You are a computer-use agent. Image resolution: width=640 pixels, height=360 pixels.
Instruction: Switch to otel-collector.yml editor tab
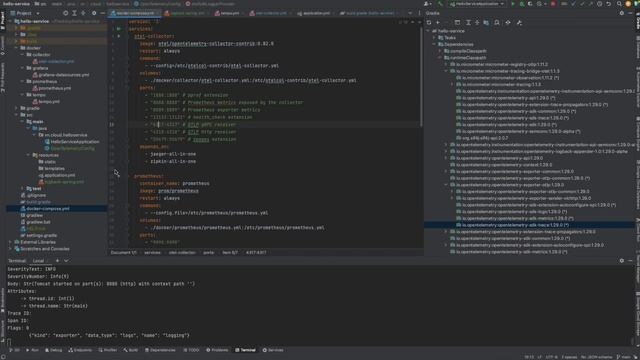(x=269, y=13)
